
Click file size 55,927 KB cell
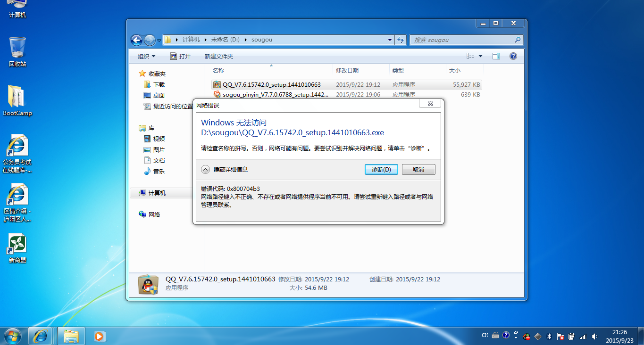coord(466,85)
